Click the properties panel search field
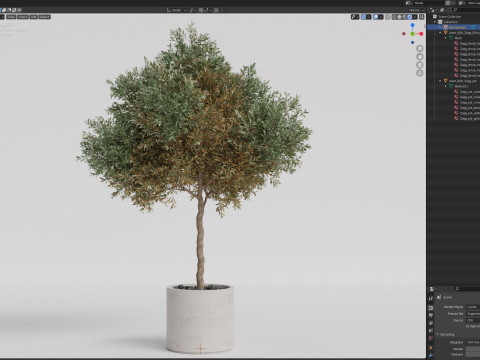Viewport: 480px width, 360px height. [467, 289]
